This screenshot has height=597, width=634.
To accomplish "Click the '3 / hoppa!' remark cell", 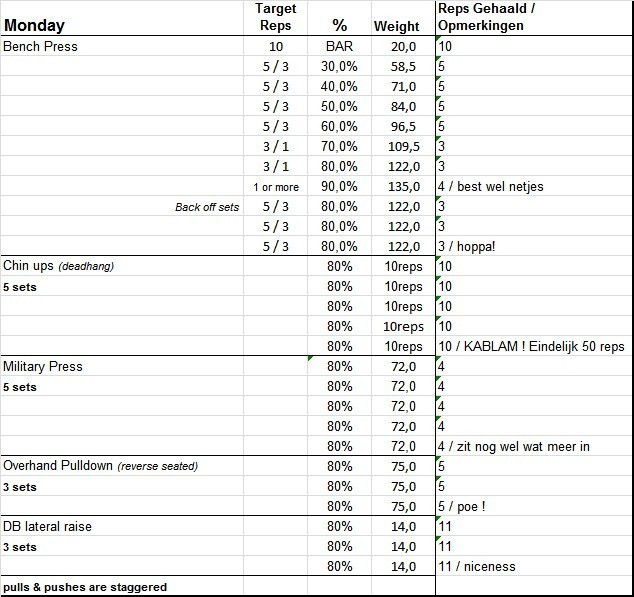I will pos(468,246).
